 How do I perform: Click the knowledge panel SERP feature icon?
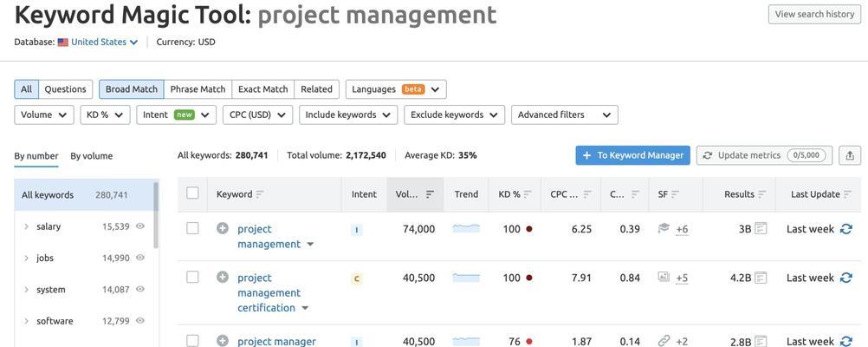pos(664,228)
